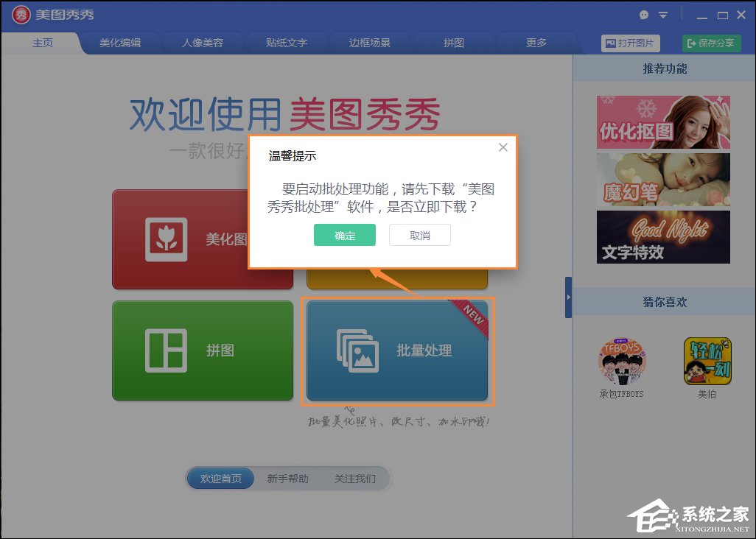Open the 人像美容 tab
Screen dimensions: 756x539
(203, 43)
